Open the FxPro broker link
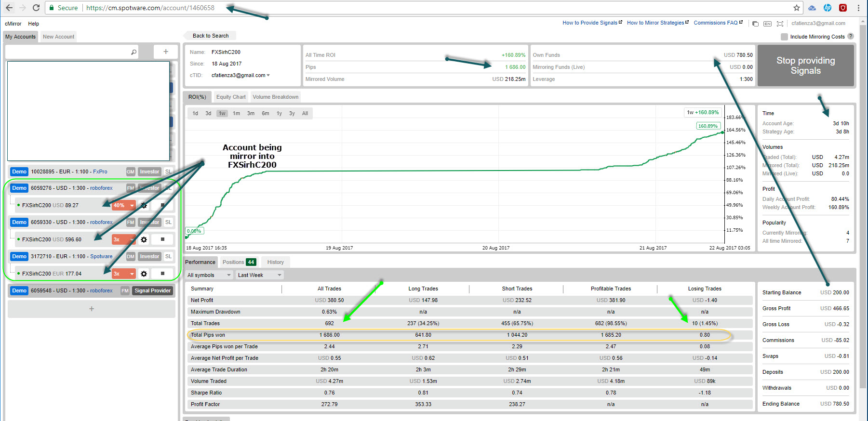This screenshot has width=868, height=421. (100, 171)
